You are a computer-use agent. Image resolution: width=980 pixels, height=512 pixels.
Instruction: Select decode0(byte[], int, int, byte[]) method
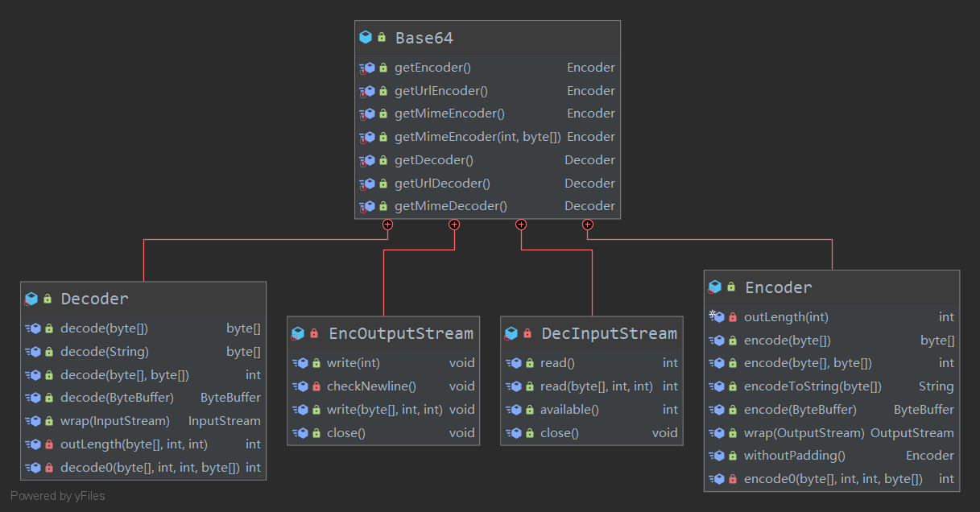coord(150,468)
